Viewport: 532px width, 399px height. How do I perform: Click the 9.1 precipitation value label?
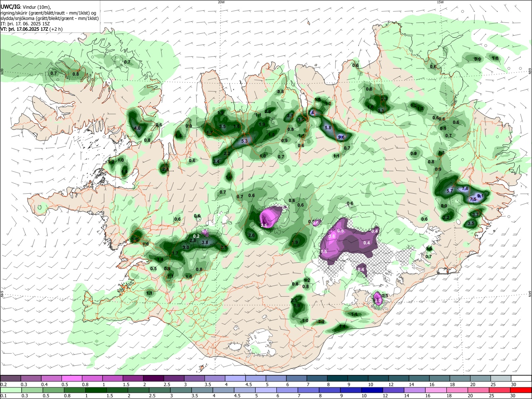pyautogui.click(x=480, y=196)
